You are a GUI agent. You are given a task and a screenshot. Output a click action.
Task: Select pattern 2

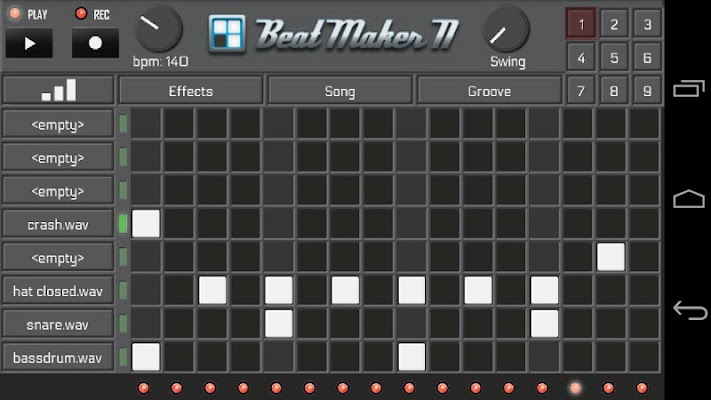614,24
